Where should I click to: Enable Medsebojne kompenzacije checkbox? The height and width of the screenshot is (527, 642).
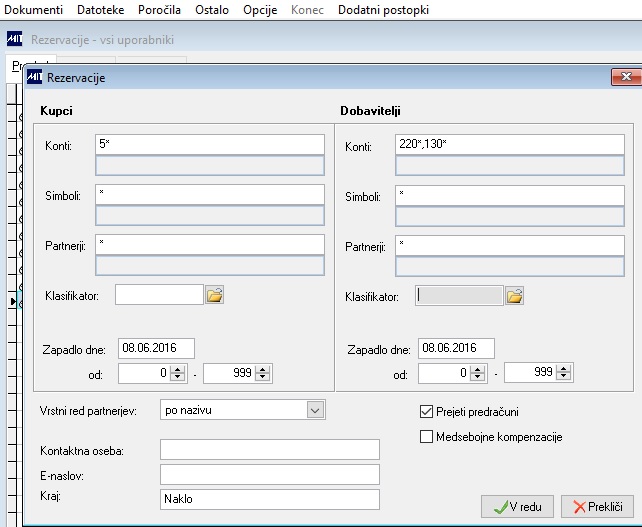click(426, 437)
